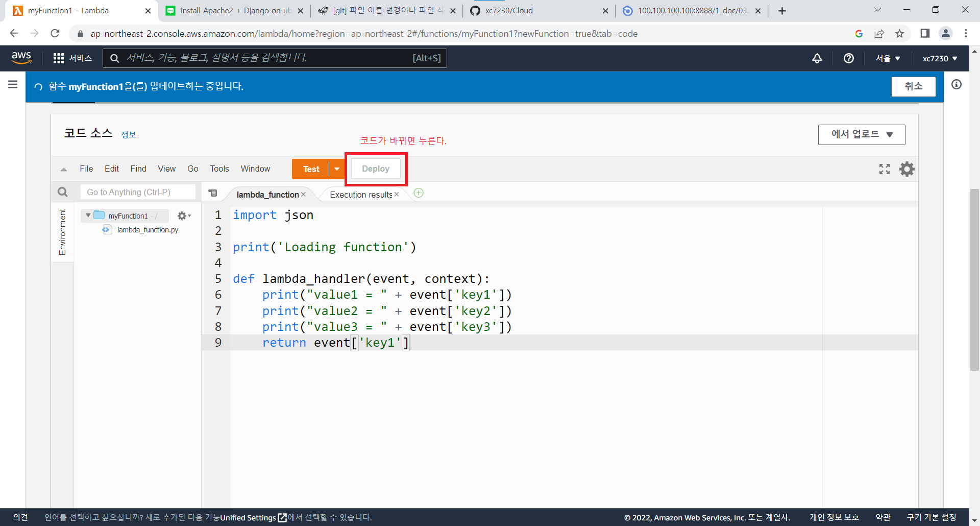The width and height of the screenshot is (980, 526).
Task: Open Chrome profile avatar icon
Action: tap(946, 33)
